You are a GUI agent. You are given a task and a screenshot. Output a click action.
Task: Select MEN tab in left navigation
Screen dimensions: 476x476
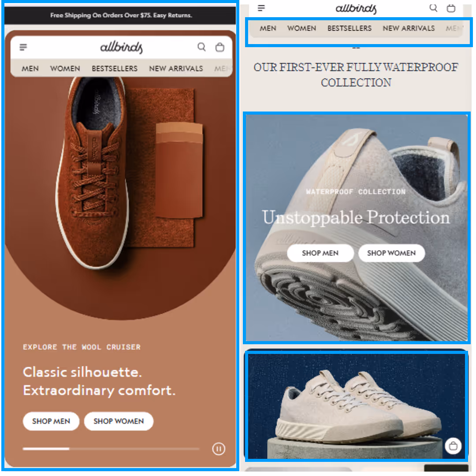pos(30,69)
